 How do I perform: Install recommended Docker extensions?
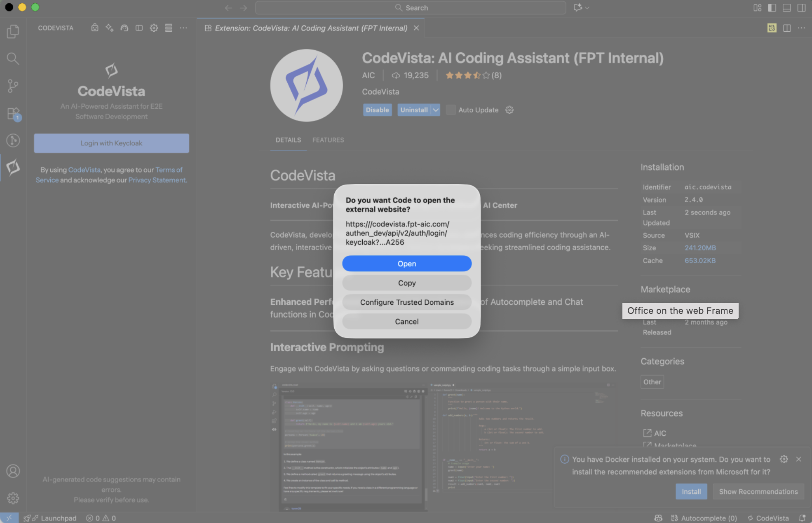tap(691, 492)
